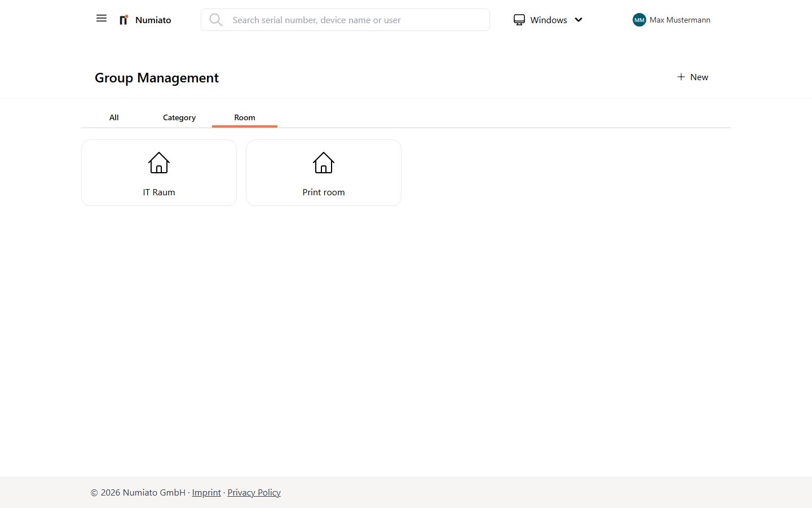Screen dimensions: 812x508
Task: Click the Numiato logo icon
Action: click(x=123, y=19)
